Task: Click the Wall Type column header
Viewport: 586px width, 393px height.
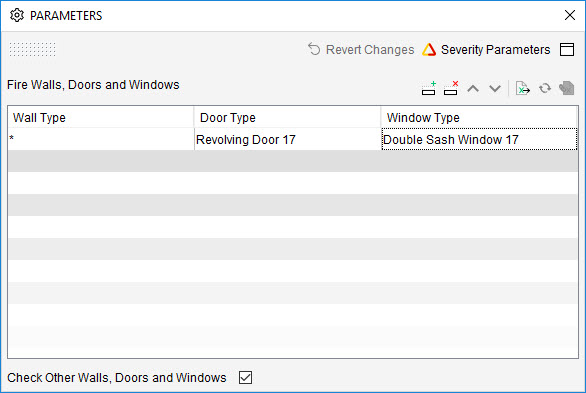Action: (x=101, y=117)
